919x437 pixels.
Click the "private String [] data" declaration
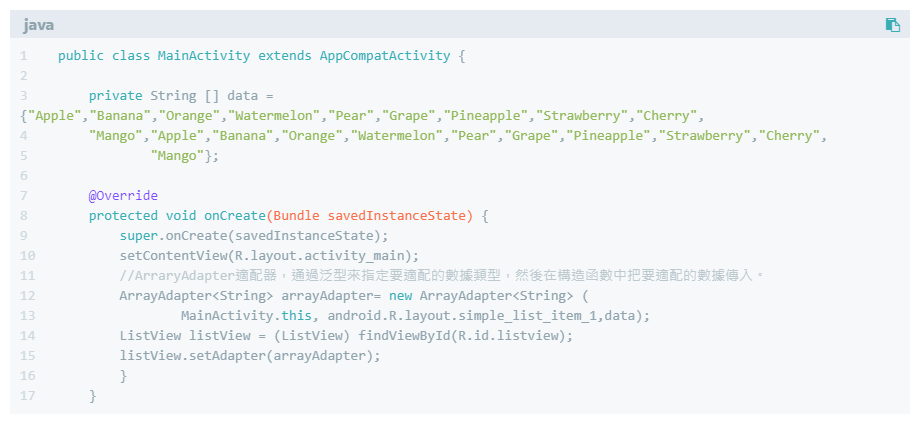tap(181, 96)
